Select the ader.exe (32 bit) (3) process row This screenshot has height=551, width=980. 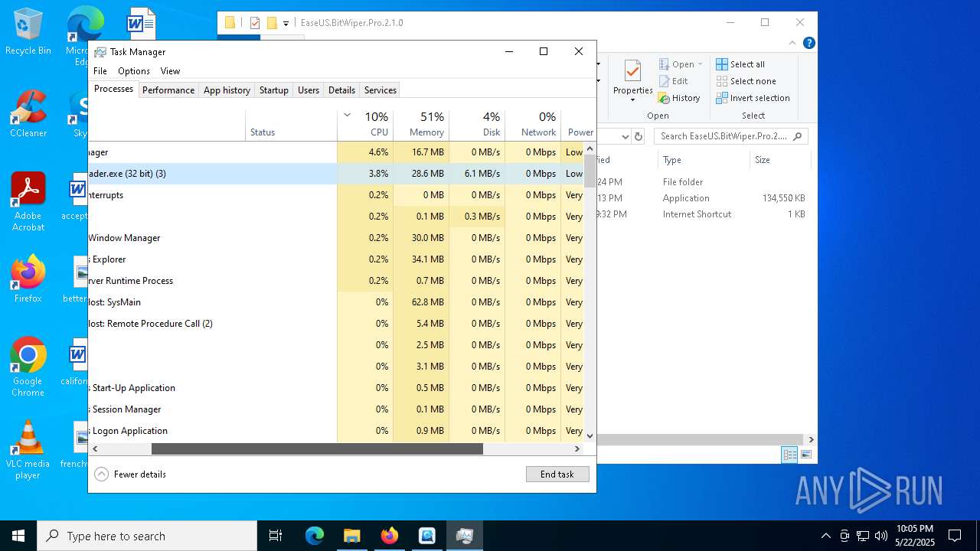click(336, 174)
